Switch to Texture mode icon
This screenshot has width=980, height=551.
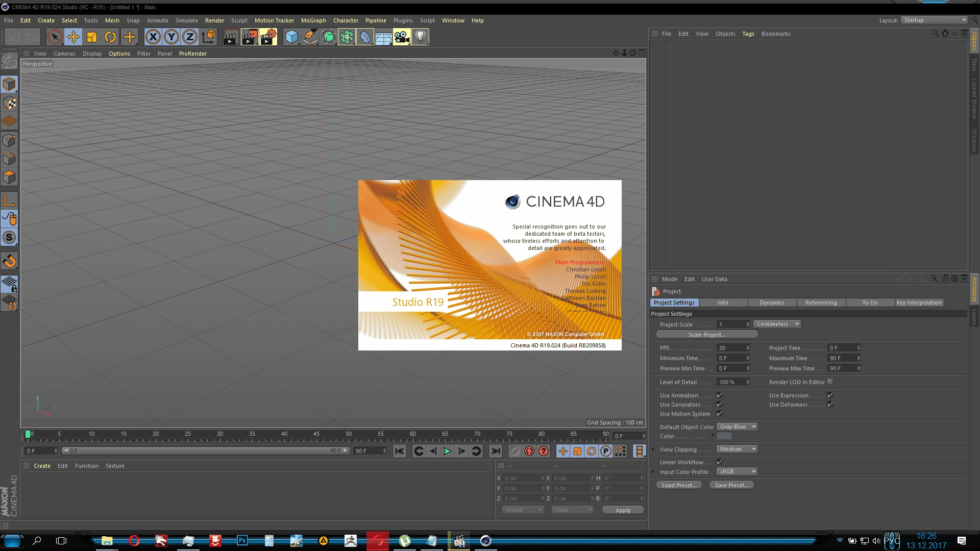click(x=9, y=103)
